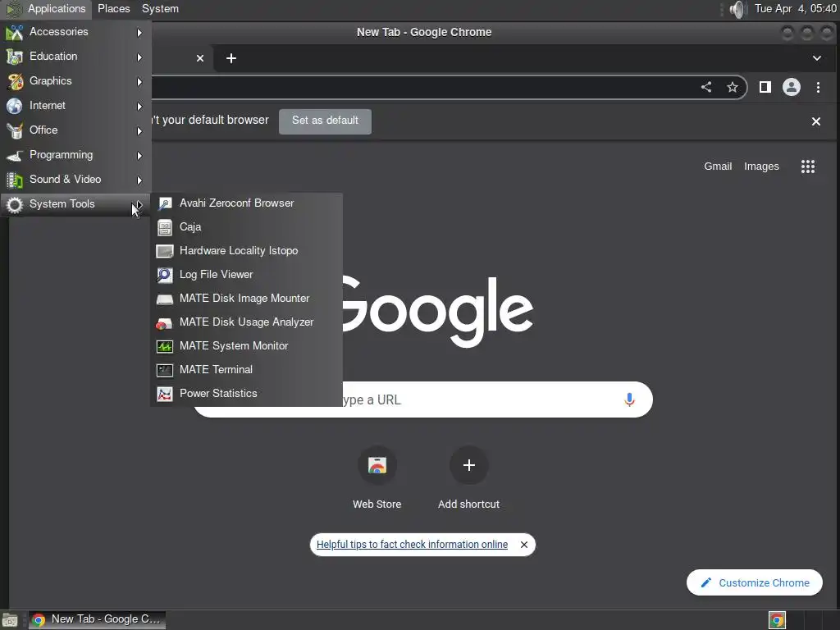Click the date and time clock
This screenshot has height=630, width=840.
point(796,8)
